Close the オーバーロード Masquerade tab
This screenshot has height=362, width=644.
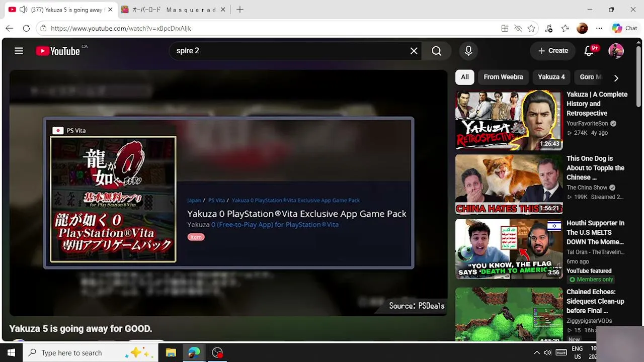pos(223,10)
